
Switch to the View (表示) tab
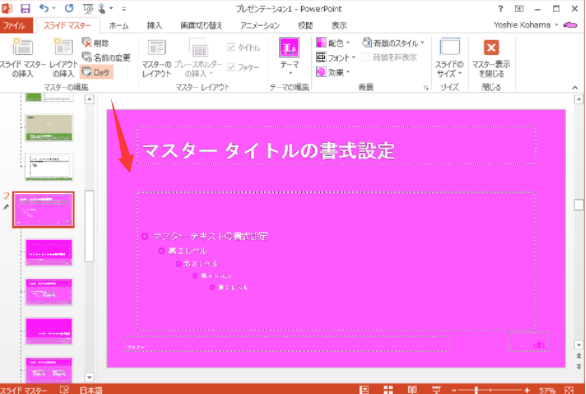click(339, 25)
